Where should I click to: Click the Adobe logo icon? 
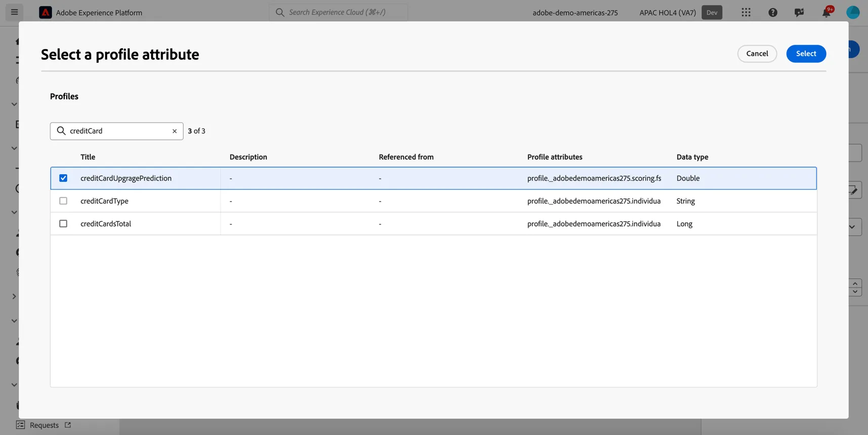[x=46, y=13]
